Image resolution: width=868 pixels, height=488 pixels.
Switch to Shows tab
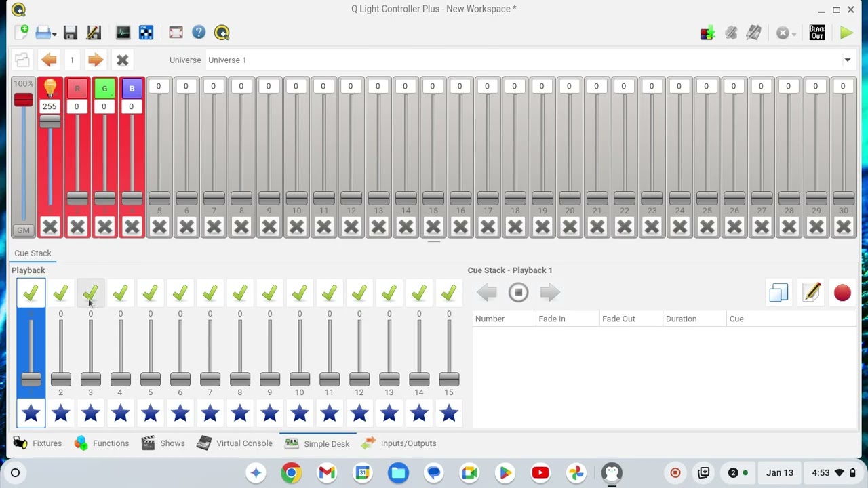point(163,443)
